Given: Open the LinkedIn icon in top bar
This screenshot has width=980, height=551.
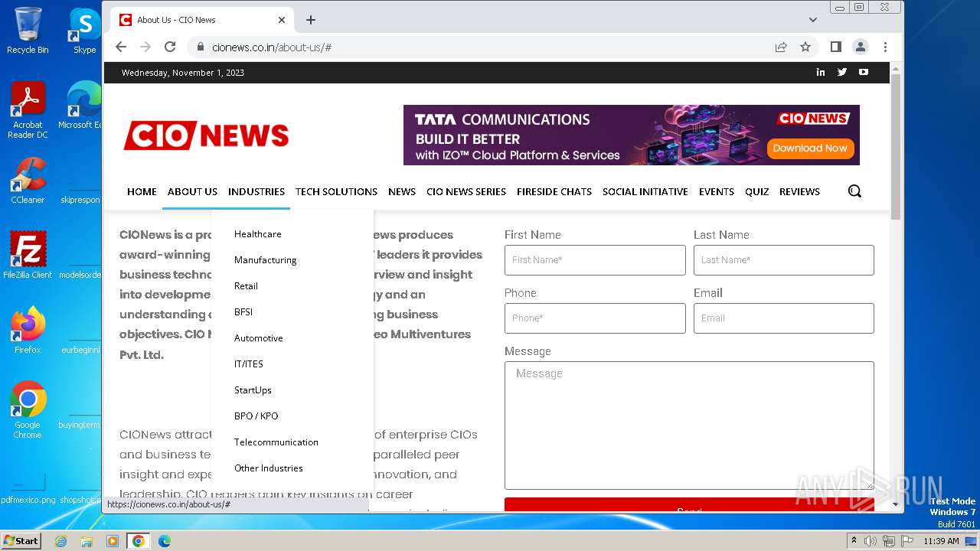Looking at the screenshot, I should 821,72.
